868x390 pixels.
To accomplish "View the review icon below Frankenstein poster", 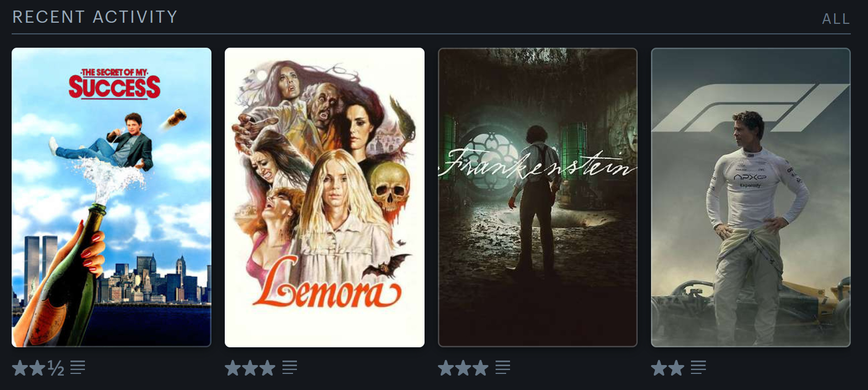I will coord(503,367).
